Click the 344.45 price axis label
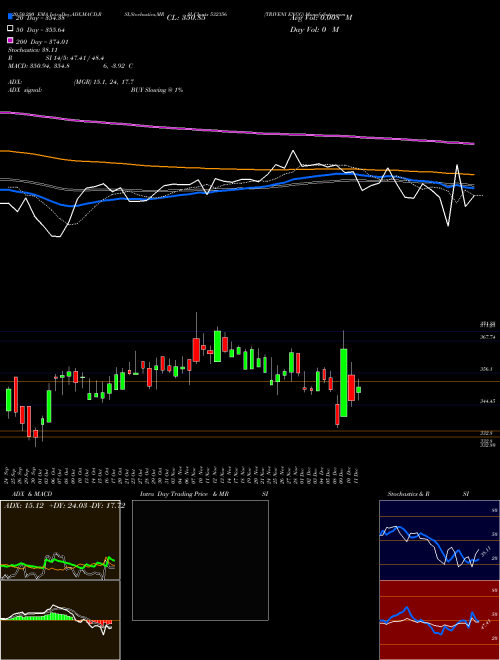 (x=488, y=402)
